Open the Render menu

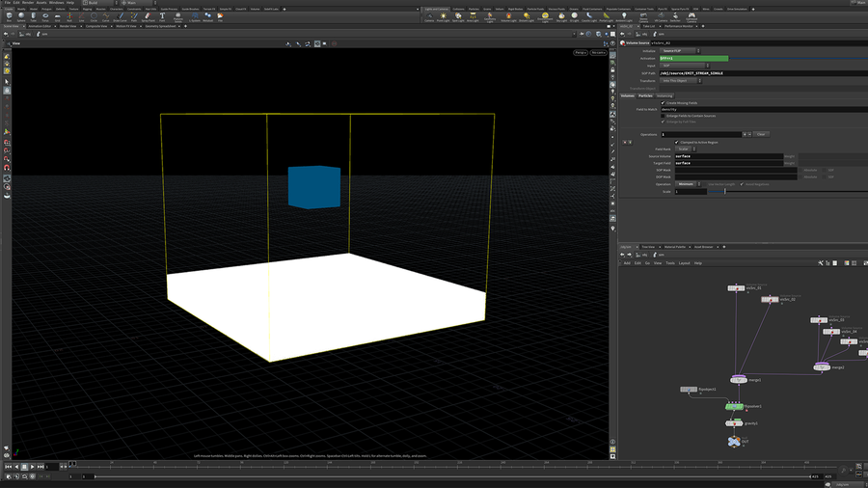[28, 3]
